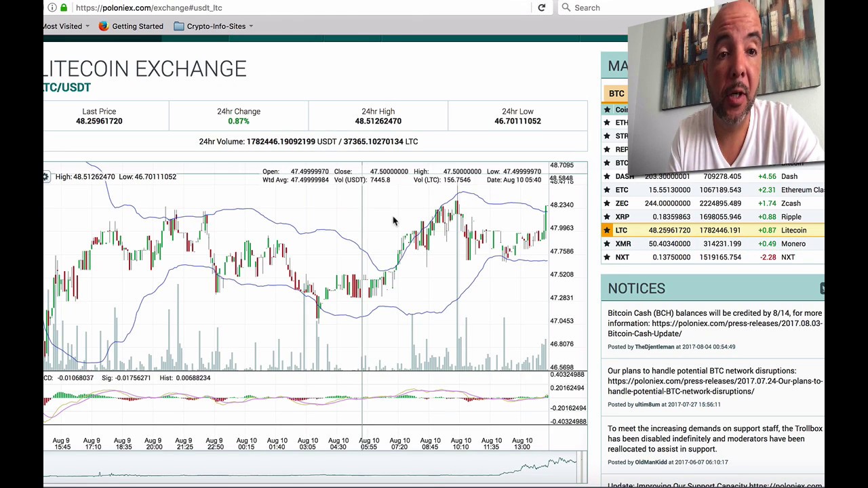Open the ZEC market row

712,203
